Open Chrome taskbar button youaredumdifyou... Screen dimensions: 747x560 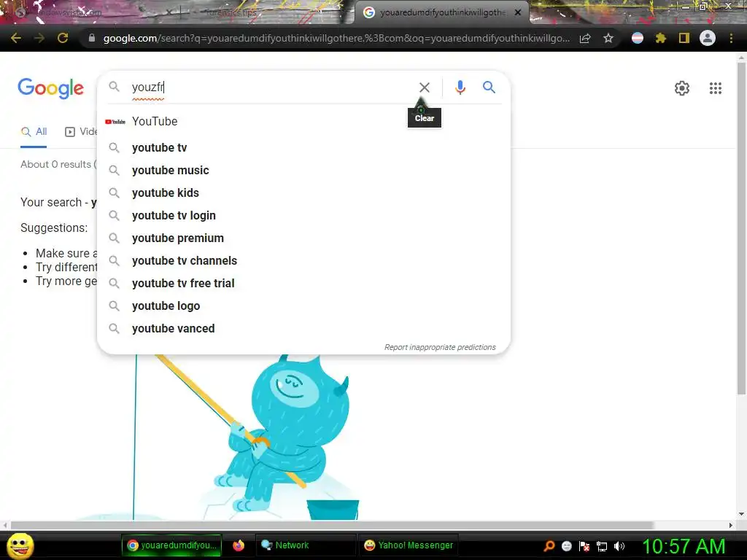click(171, 545)
